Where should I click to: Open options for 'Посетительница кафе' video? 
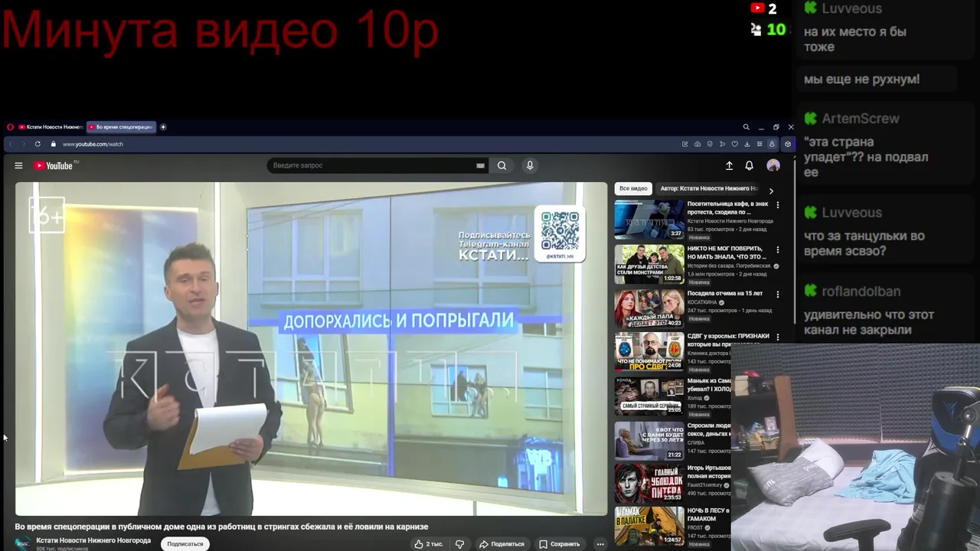[x=778, y=205]
